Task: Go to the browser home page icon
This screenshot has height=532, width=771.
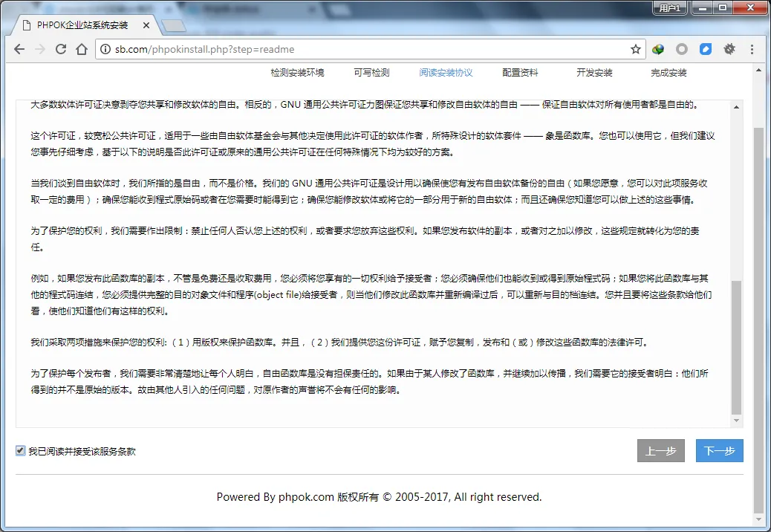Action: click(82, 49)
